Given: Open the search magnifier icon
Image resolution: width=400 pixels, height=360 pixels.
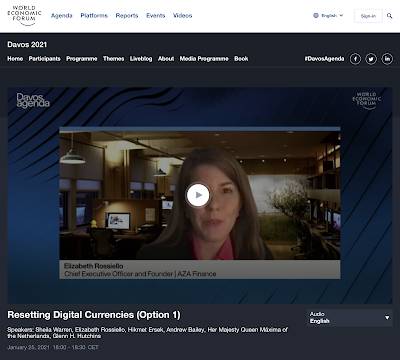Looking at the screenshot, I should pyautogui.click(x=389, y=16).
